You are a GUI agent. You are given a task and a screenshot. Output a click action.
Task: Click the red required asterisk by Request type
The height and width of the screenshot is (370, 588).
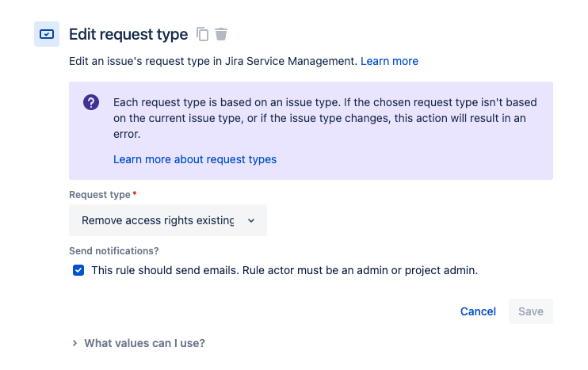(135, 194)
